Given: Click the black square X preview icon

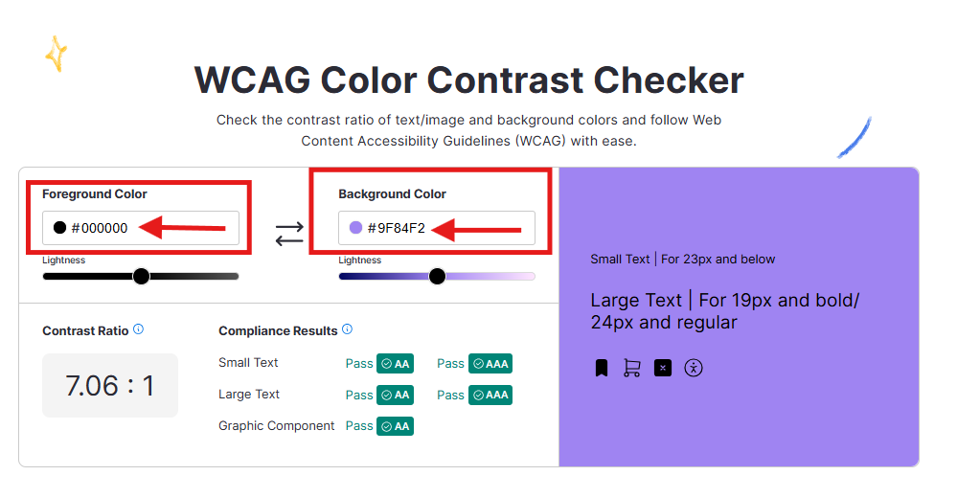Looking at the screenshot, I should 663,368.
